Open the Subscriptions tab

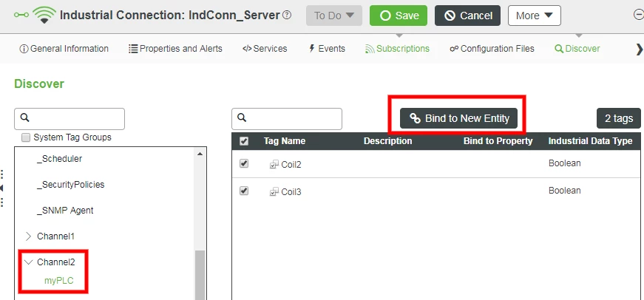coord(397,49)
